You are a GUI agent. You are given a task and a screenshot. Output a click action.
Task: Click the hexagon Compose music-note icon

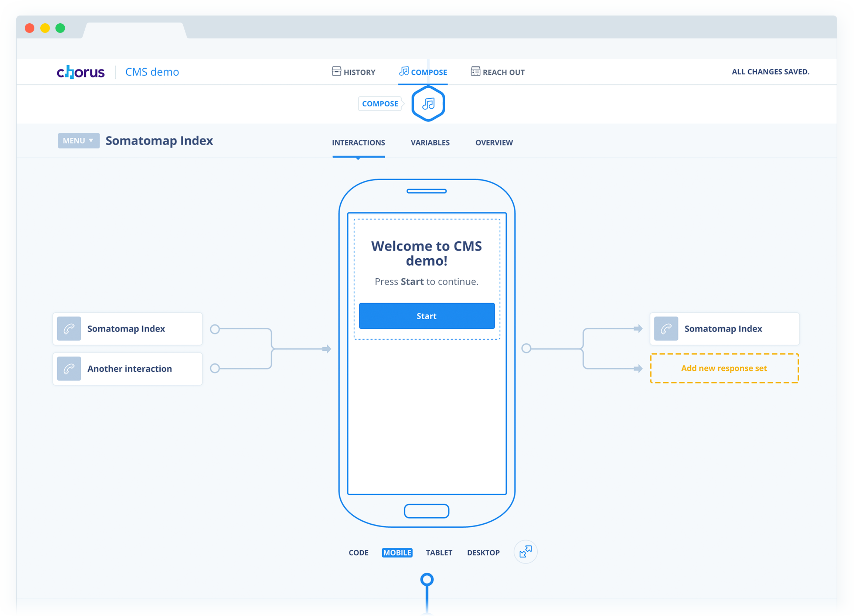pyautogui.click(x=428, y=103)
